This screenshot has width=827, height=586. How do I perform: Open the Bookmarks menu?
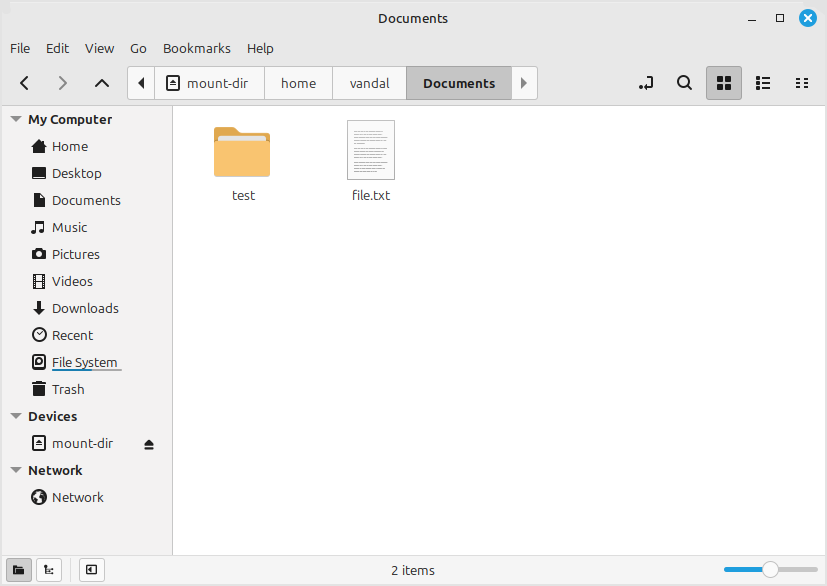pos(196,48)
